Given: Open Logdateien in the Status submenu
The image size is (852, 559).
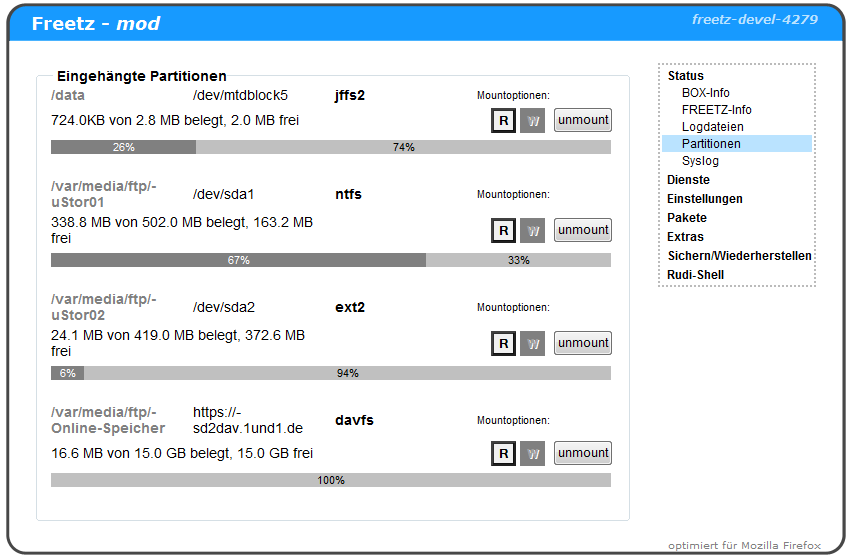Looking at the screenshot, I should coord(712,127).
